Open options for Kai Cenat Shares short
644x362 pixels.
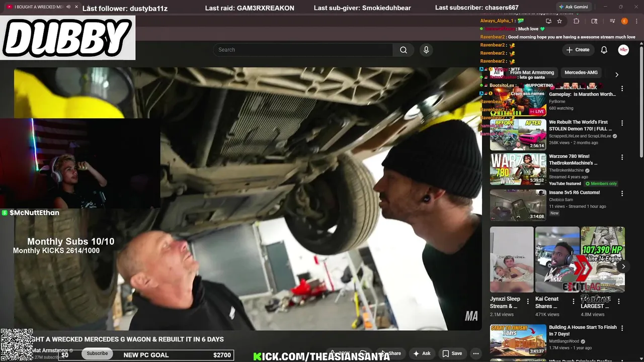tap(573, 302)
